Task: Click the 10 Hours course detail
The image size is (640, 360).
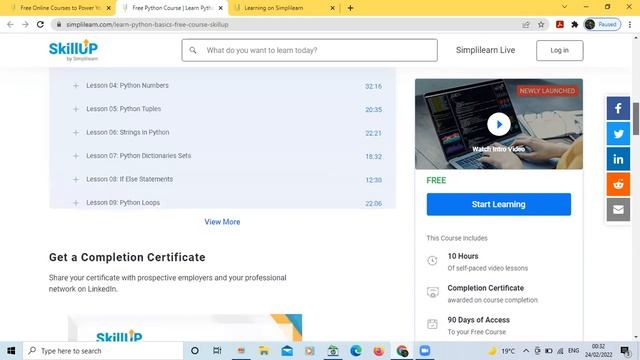Action: tap(477, 262)
